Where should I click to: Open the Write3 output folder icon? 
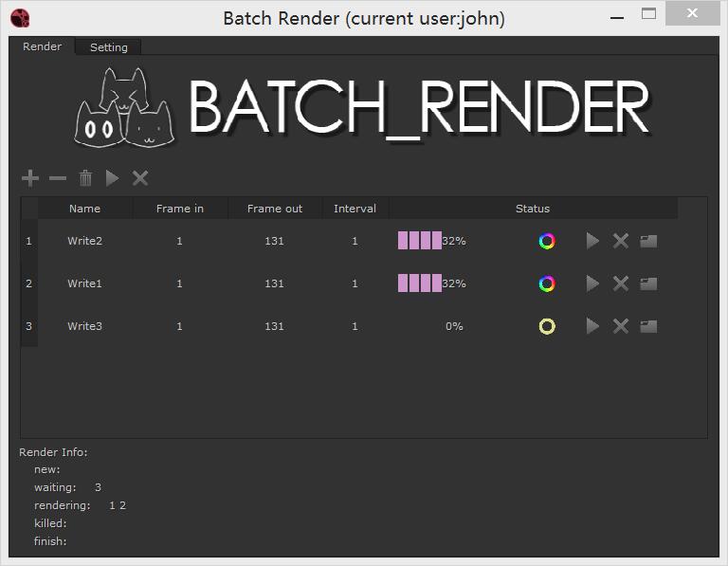tap(648, 326)
